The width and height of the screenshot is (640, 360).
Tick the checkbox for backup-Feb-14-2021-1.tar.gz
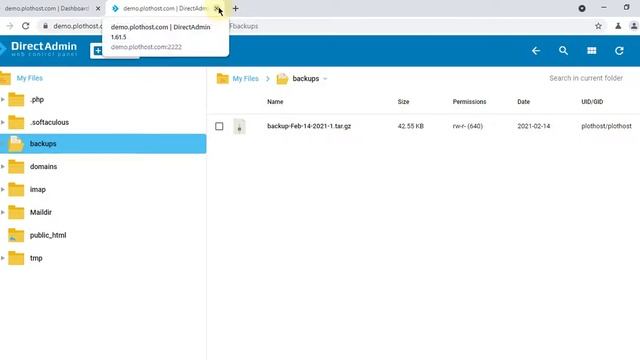(219, 127)
